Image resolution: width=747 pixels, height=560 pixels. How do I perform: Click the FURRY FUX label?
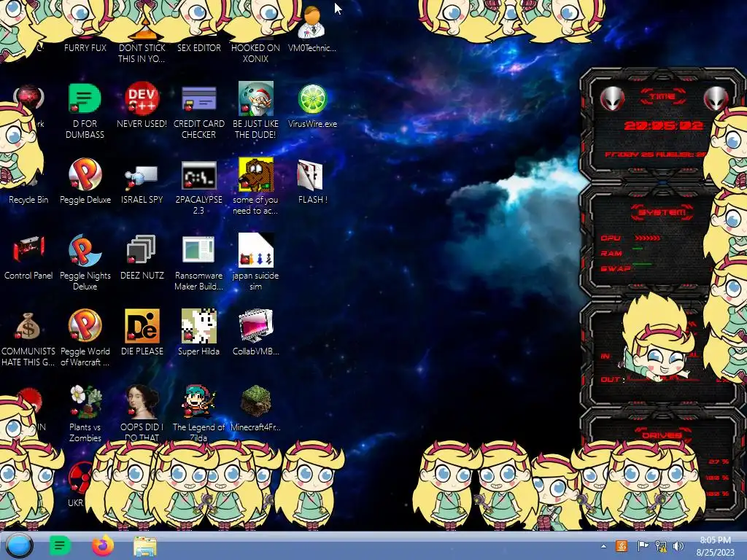[x=85, y=47]
